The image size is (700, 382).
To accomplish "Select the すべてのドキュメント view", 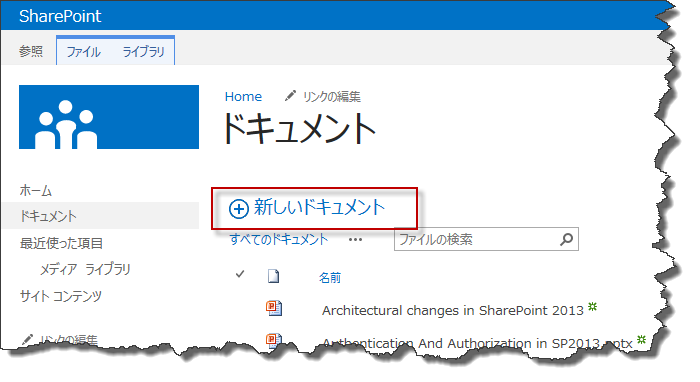I will [279, 240].
